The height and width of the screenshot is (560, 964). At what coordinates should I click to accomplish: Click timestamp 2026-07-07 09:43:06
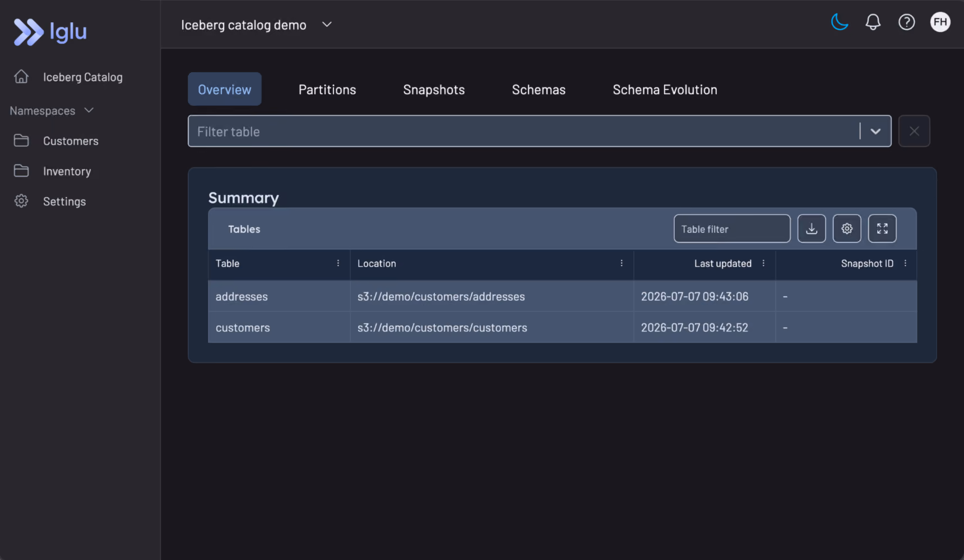[x=694, y=296]
